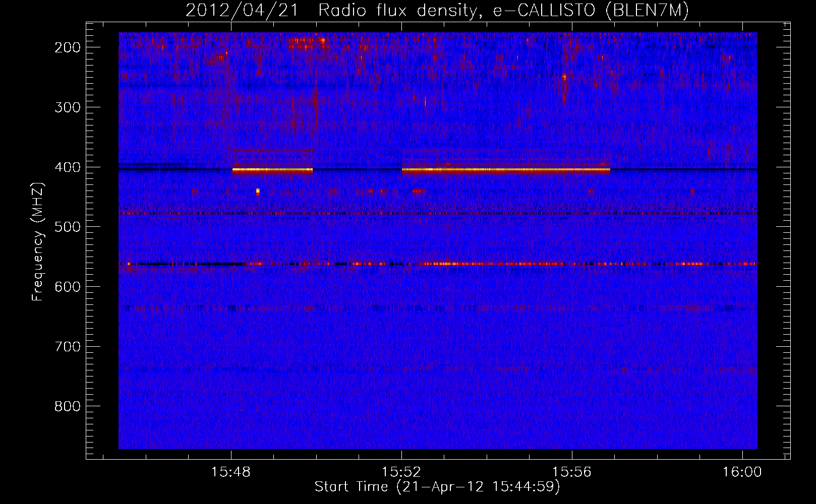The image size is (816, 504).
Task: Click the 'Frequency (MHZ)' axis label
Action: 38,241
